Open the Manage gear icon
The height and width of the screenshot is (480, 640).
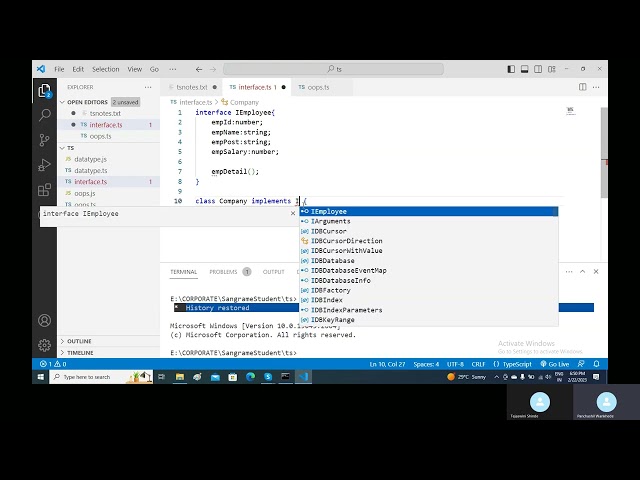tap(44, 345)
